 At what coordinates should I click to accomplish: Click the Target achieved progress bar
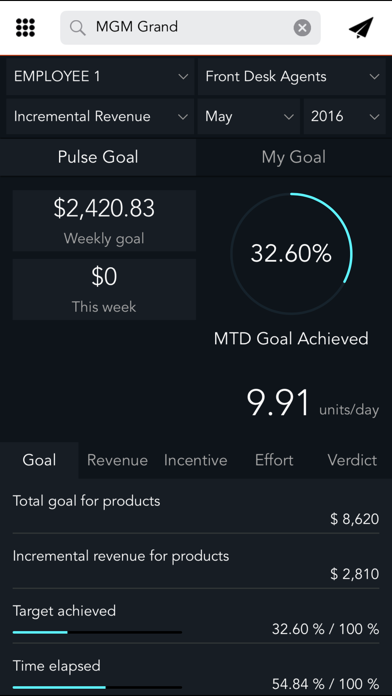click(97, 632)
